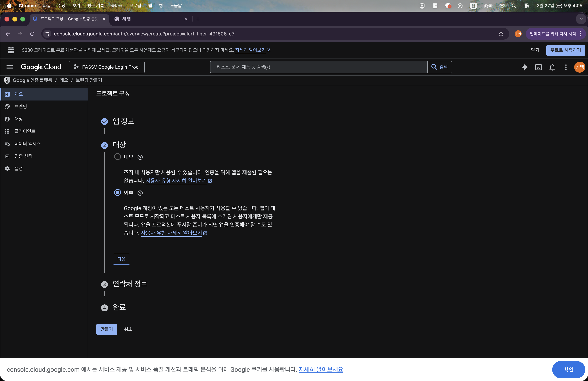
Task: Open the navigation hamburger menu
Action: 9,67
